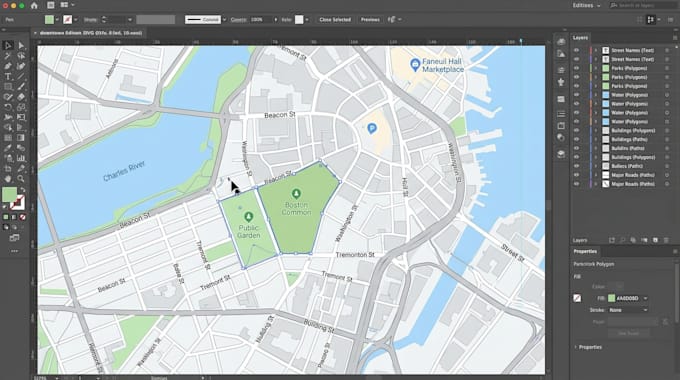Select the Magic Wand tool
The width and height of the screenshot is (680, 380).
click(x=8, y=56)
